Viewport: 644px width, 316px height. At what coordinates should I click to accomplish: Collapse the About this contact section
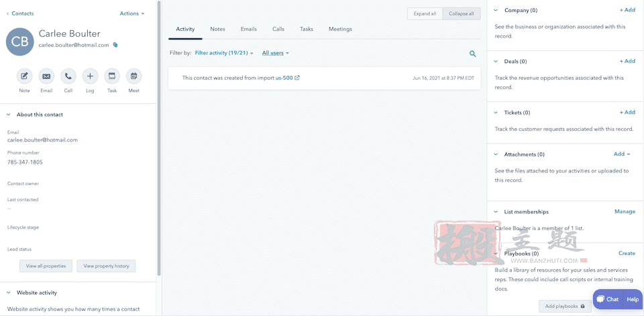pyautogui.click(x=8, y=115)
